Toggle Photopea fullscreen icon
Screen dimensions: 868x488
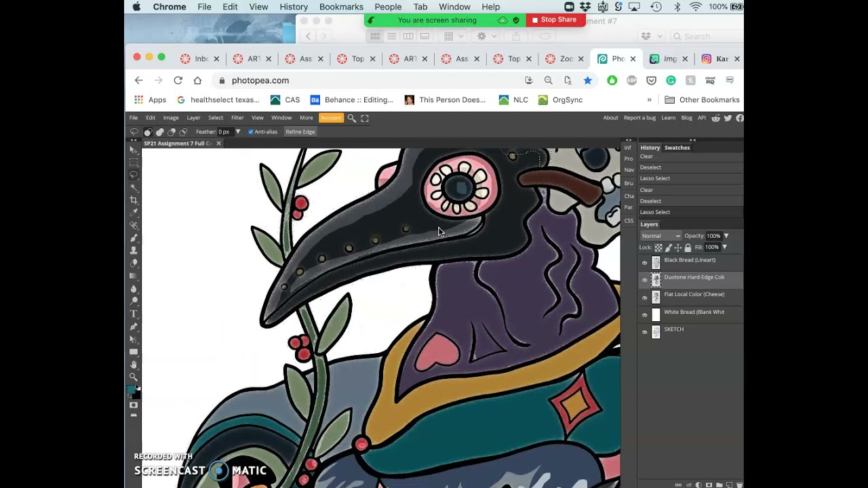pos(365,118)
